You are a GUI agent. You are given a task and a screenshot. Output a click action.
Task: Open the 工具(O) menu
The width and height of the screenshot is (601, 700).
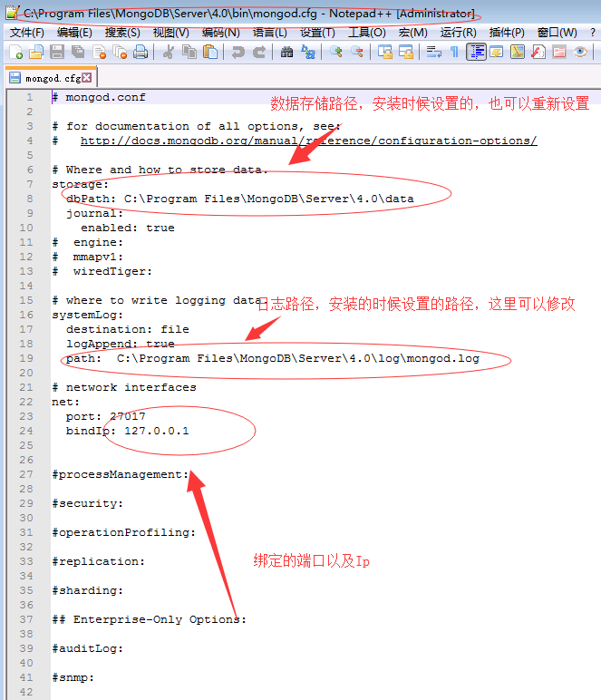(x=367, y=33)
